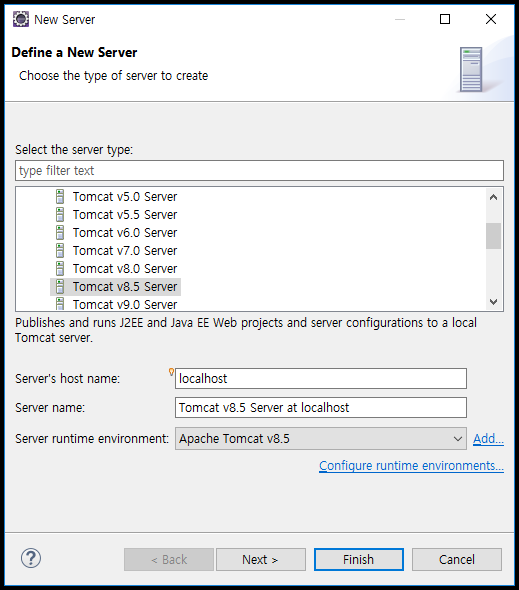Click the server list scrollbar thumb
This screenshot has width=519, height=590.
(x=493, y=236)
